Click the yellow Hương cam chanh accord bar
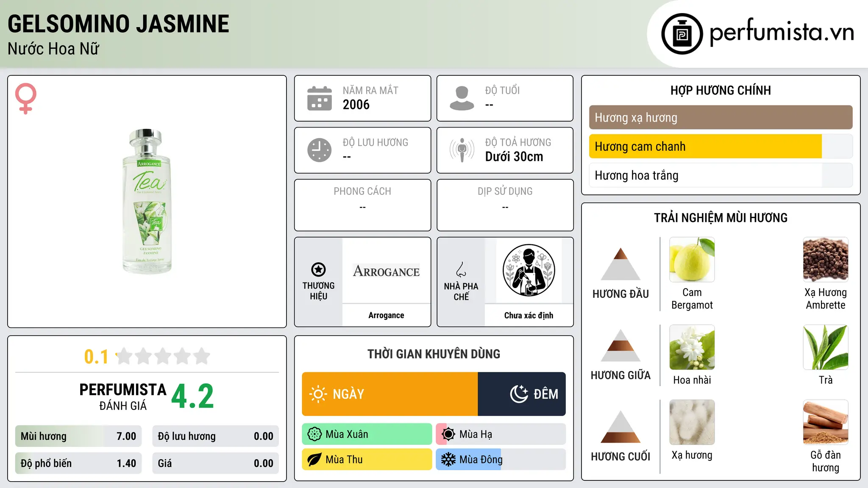Viewport: 868px width, 488px height. pyautogui.click(x=721, y=146)
